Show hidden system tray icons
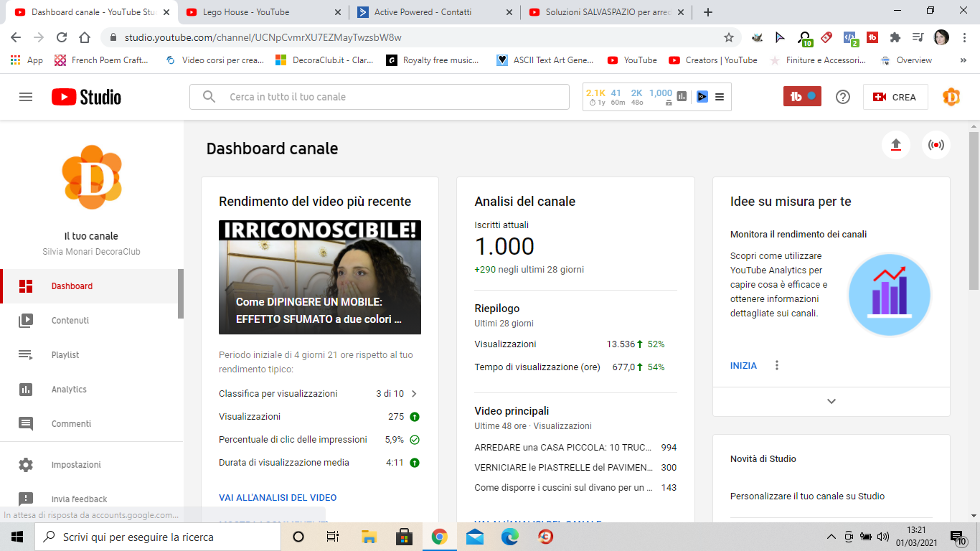Image resolution: width=980 pixels, height=551 pixels. point(831,537)
